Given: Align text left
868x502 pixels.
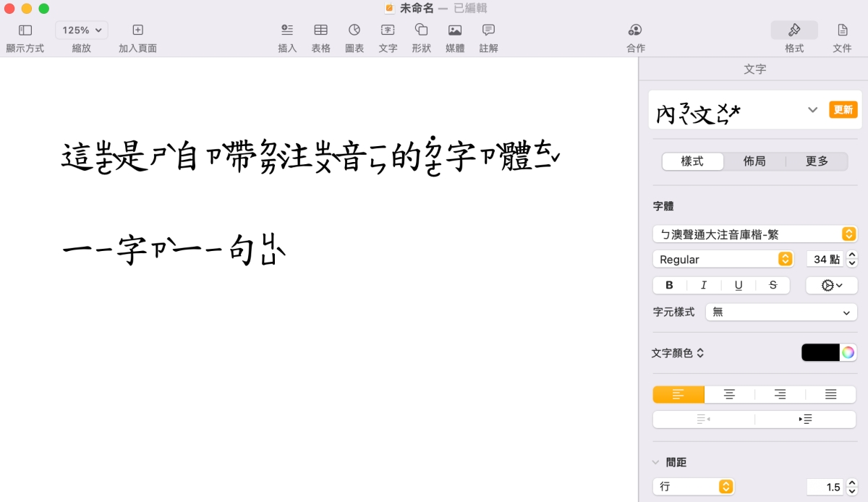Looking at the screenshot, I should pyautogui.click(x=678, y=394).
